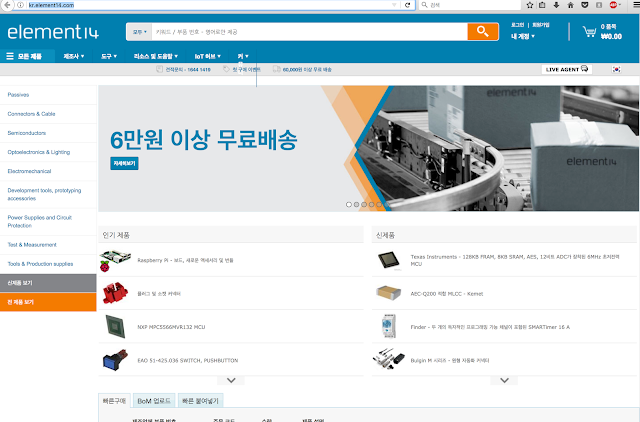Click the red connector product thumbnail
640x422 pixels.
[115, 293]
